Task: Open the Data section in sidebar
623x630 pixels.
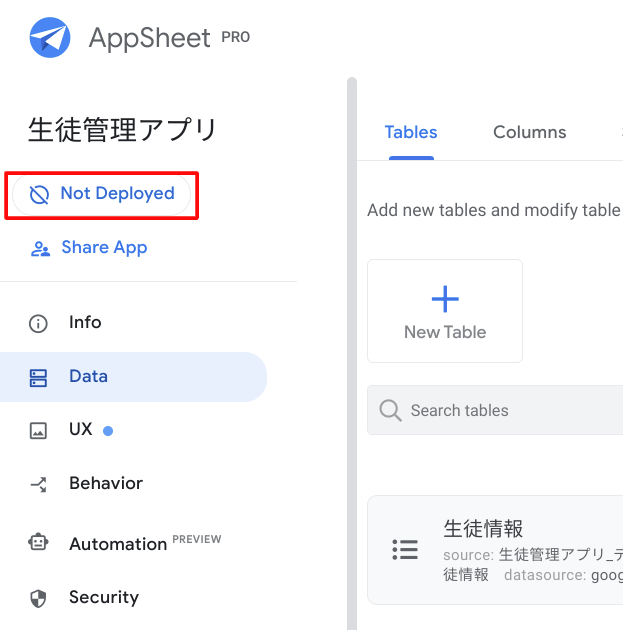Action: [x=88, y=377]
